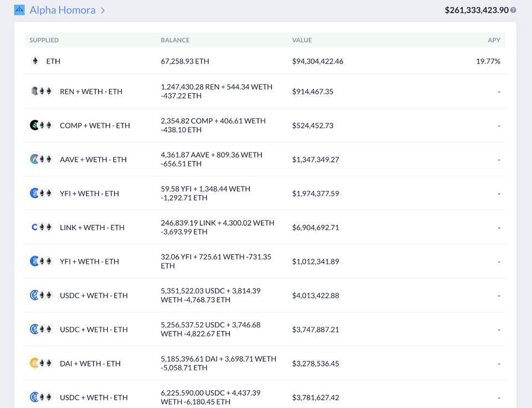Click the AAVE + WETH pair icon
Screen dimensions: 532x408
tap(41, 159)
